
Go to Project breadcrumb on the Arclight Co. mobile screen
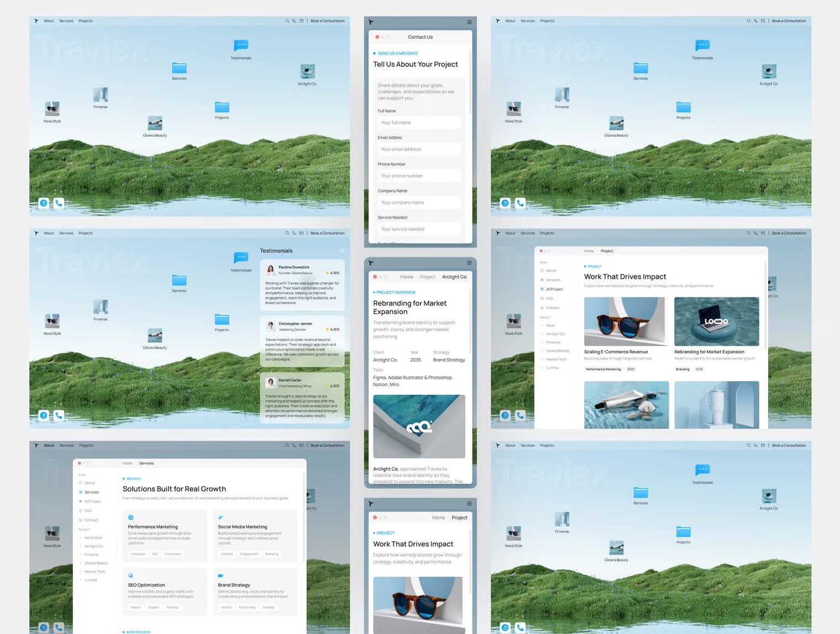coord(427,277)
